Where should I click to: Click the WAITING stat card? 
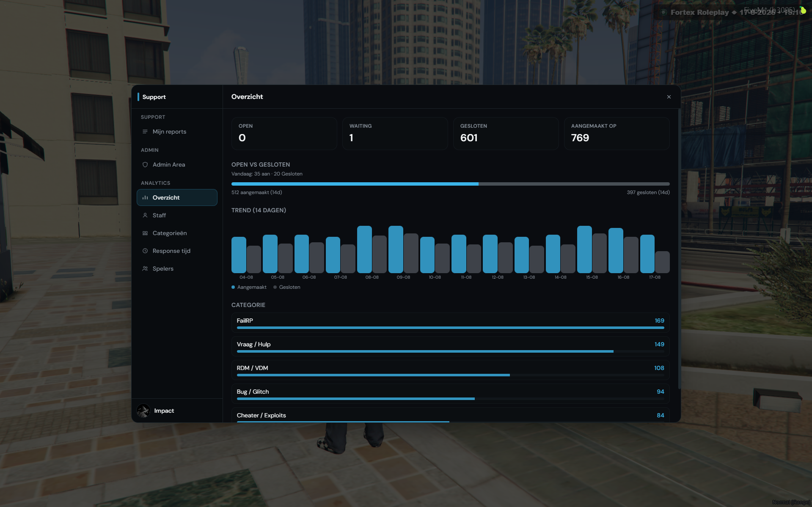395,134
